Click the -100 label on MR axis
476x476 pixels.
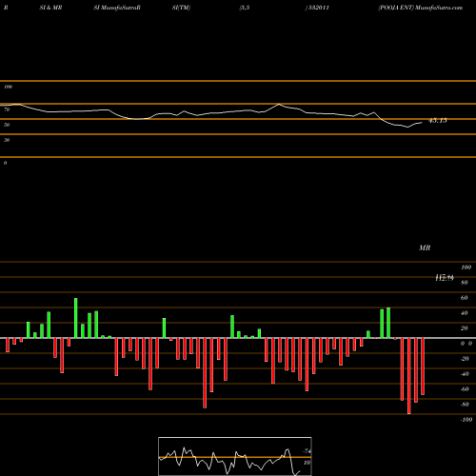pyautogui.click(x=466, y=420)
